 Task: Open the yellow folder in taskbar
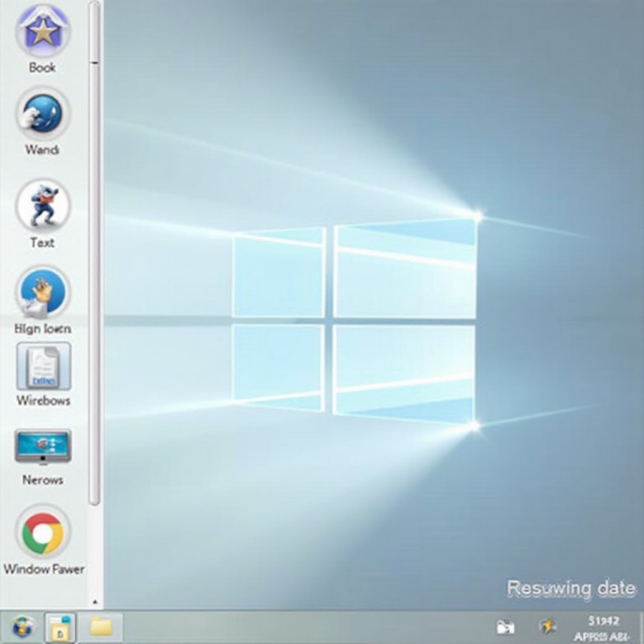pyautogui.click(x=101, y=627)
